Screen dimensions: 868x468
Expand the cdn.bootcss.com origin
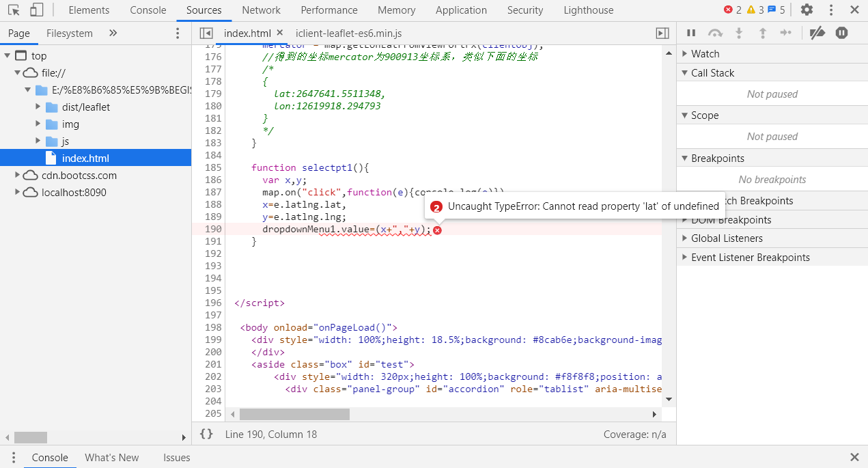(18, 176)
